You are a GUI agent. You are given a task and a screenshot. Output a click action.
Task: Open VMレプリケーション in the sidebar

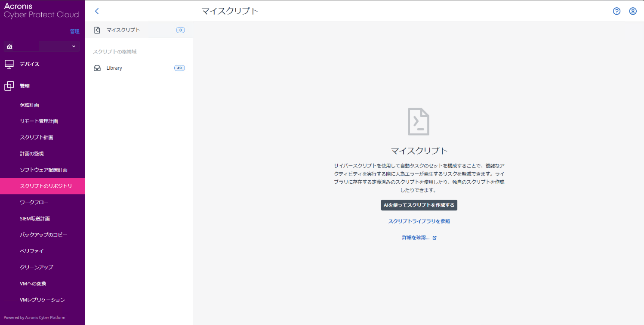[x=42, y=300]
